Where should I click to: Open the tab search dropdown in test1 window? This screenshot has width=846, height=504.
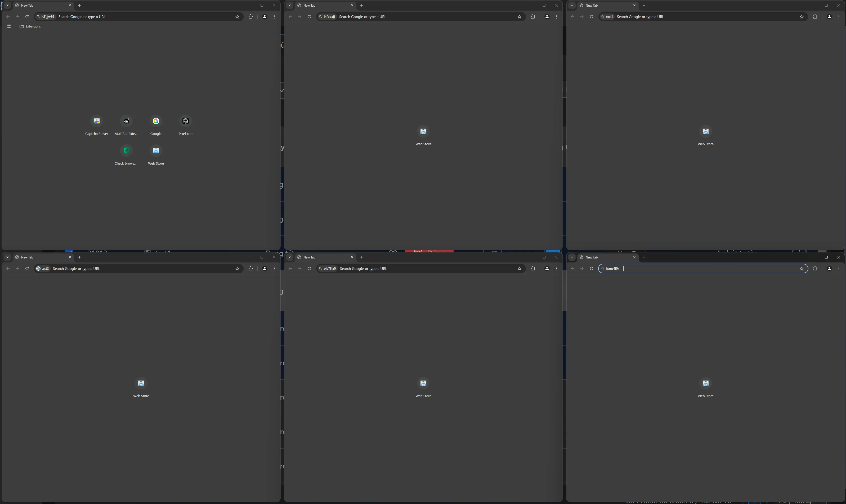572,5
